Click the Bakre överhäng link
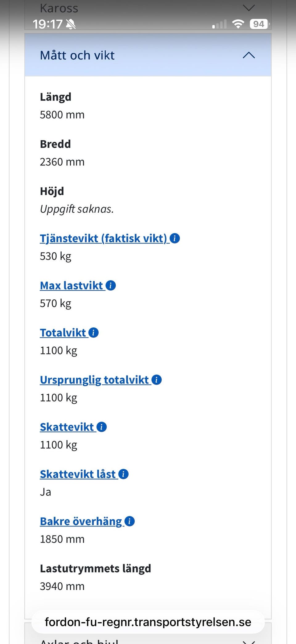The image size is (296, 644). [x=81, y=522]
